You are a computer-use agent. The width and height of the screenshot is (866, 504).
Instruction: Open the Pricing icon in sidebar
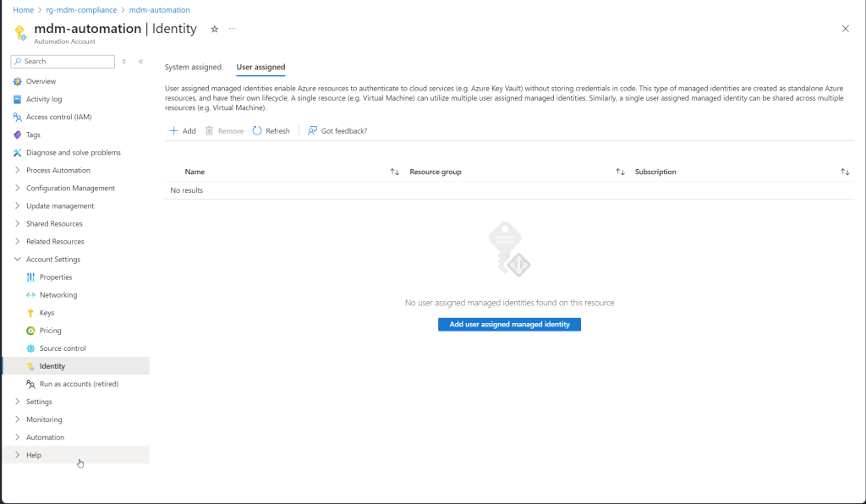(30, 330)
